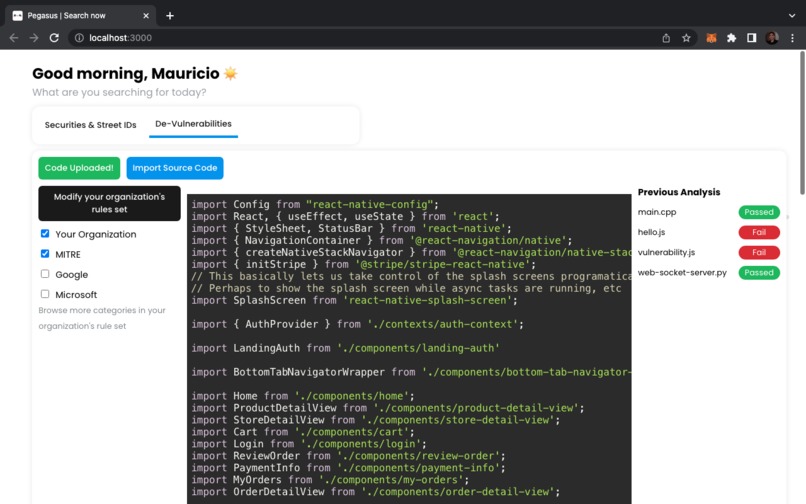Uncheck the MITRE checkbox
Viewport: 806px width, 504px height.
tap(45, 254)
